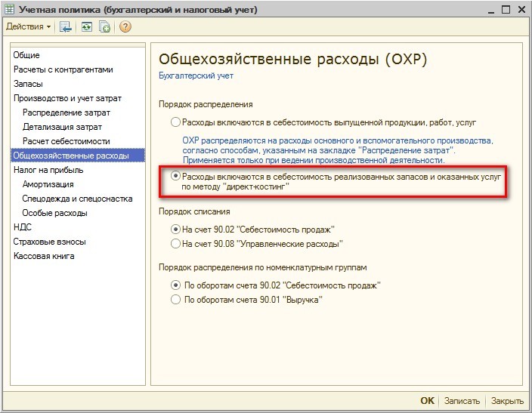Click the Общехозяйственные расходы (ОХР) page title

point(292,60)
